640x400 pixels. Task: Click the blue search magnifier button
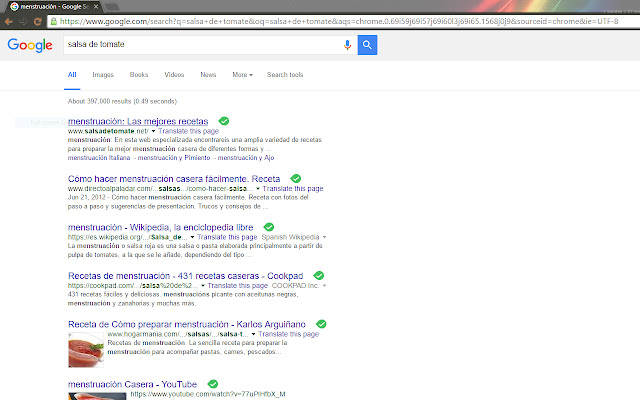[367, 45]
